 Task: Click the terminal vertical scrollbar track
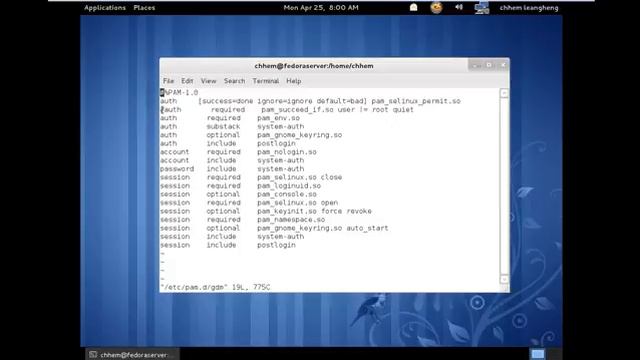coord(504,186)
